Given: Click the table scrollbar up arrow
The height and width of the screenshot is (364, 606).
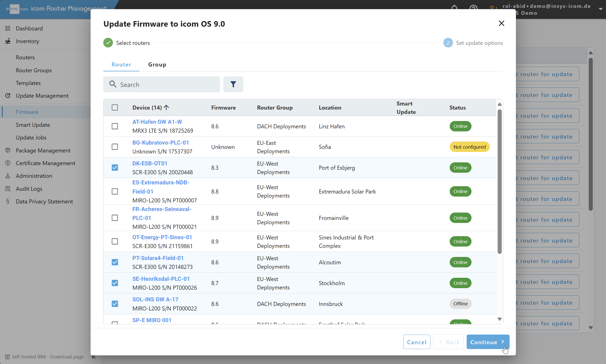Looking at the screenshot, I should pos(499,104).
